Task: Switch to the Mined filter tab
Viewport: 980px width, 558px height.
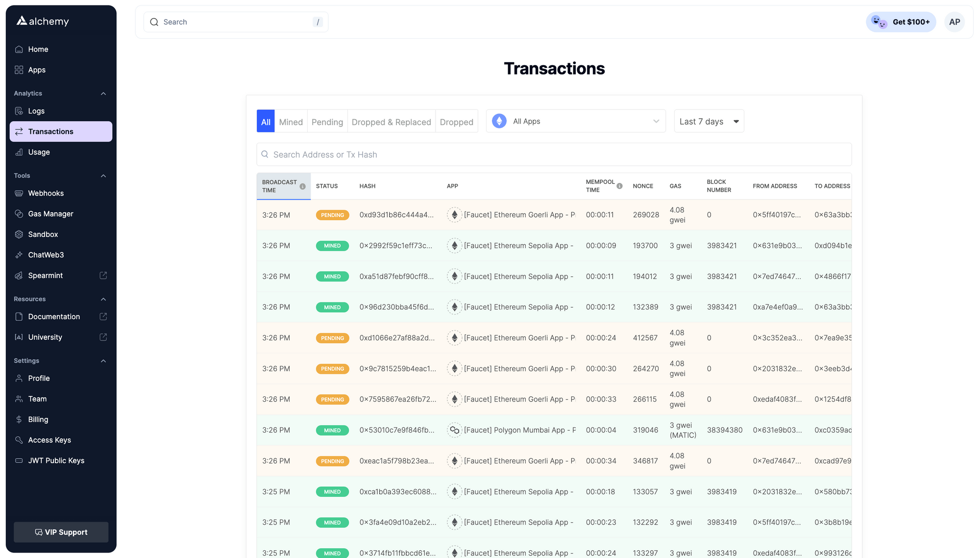Action: click(291, 122)
